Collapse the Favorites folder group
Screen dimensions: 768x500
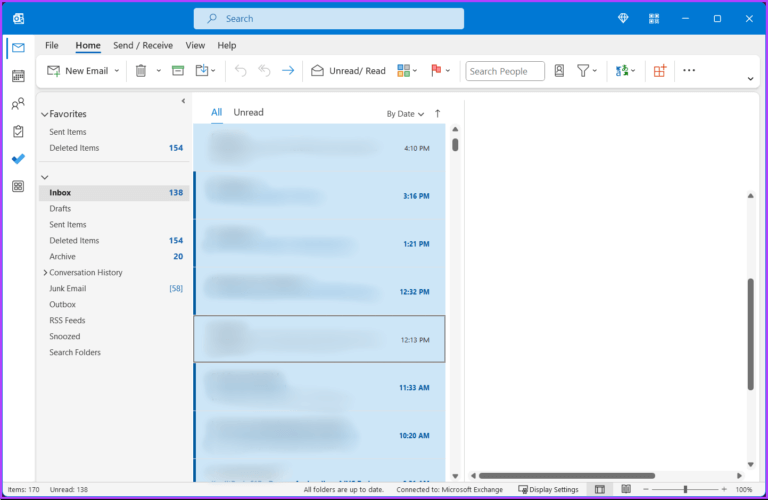(x=44, y=115)
